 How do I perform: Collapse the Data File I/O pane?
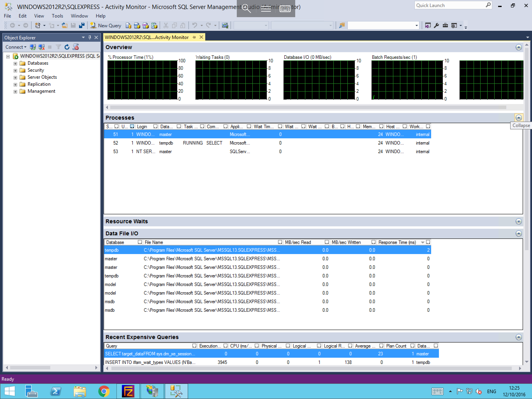(x=519, y=233)
